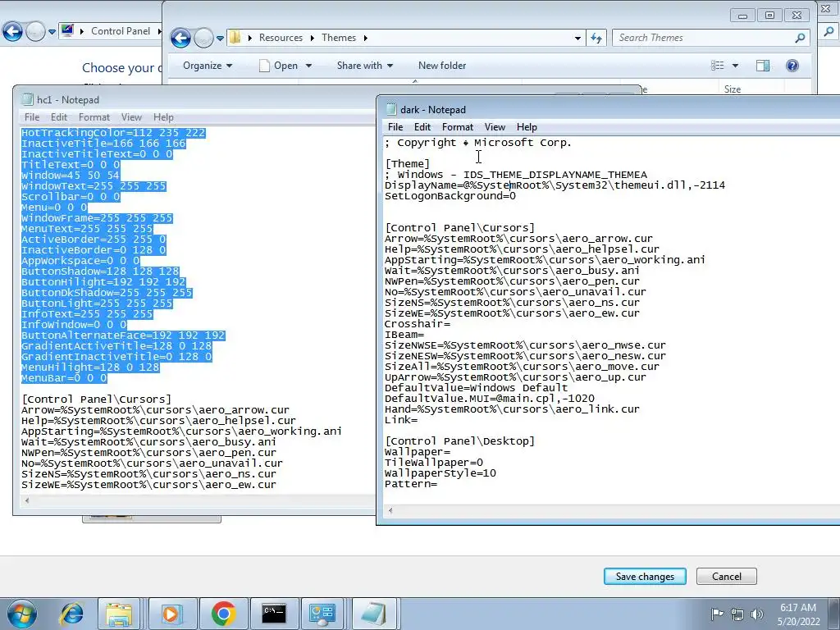Click '[Control Panel\Cursors]' heading in hc1 Notepad
The height and width of the screenshot is (630, 840).
pos(97,399)
